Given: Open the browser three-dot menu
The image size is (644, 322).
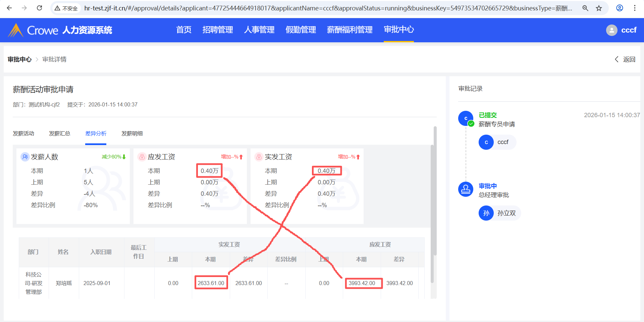Looking at the screenshot, I should click(635, 8).
